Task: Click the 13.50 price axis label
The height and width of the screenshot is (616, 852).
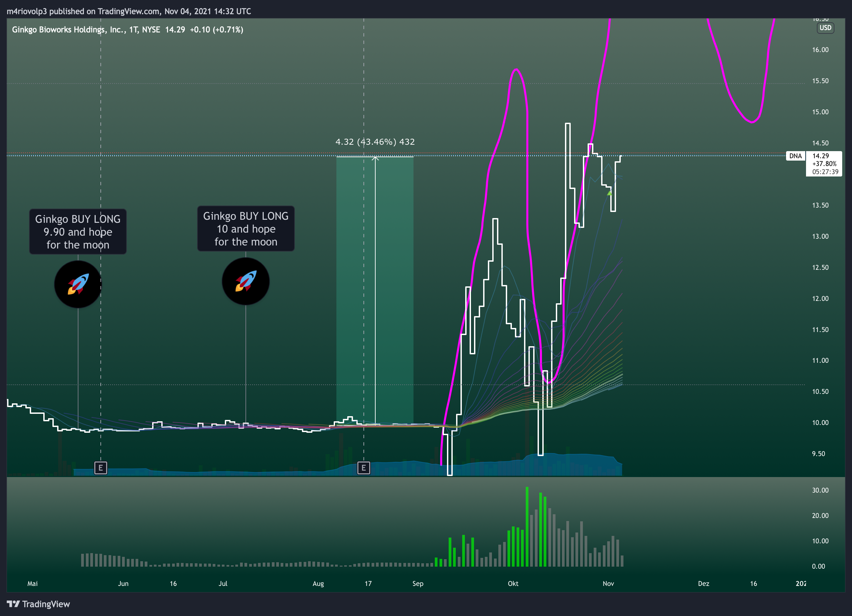Action: pos(820,206)
